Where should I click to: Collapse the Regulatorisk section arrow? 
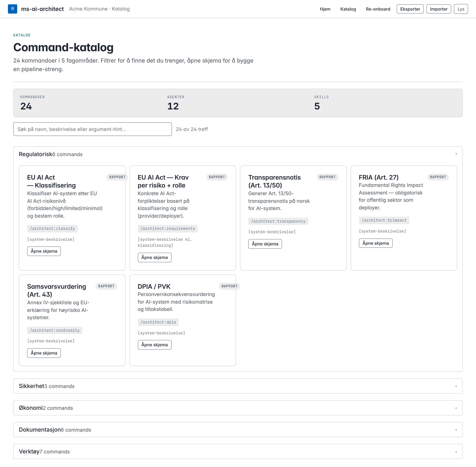coord(456,154)
